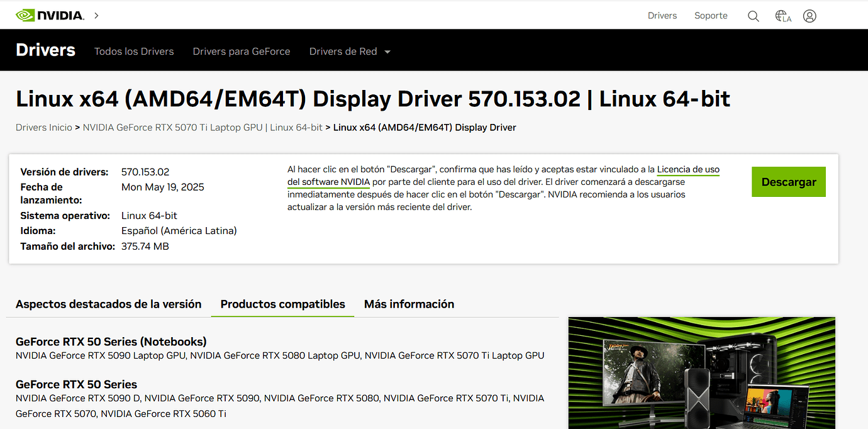Switch to the Aspectos destacados de la versión tab
Image resolution: width=868 pixels, height=429 pixels.
pos(108,304)
